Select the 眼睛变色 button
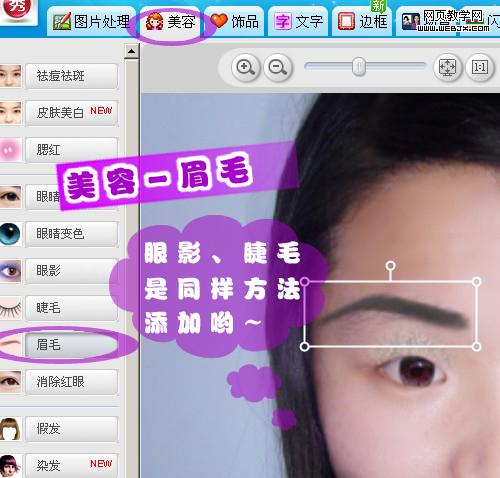 [72, 234]
